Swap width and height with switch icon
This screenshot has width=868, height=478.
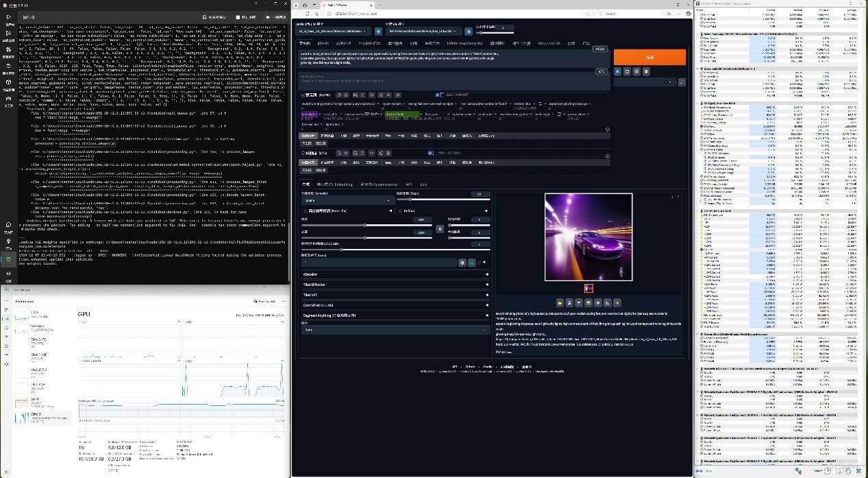(440, 229)
